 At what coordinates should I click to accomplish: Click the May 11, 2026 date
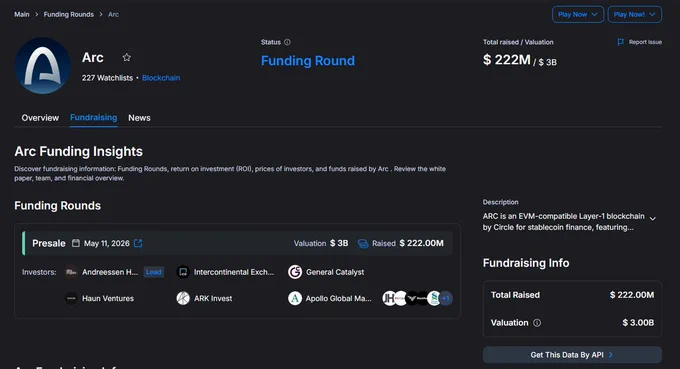(x=107, y=244)
